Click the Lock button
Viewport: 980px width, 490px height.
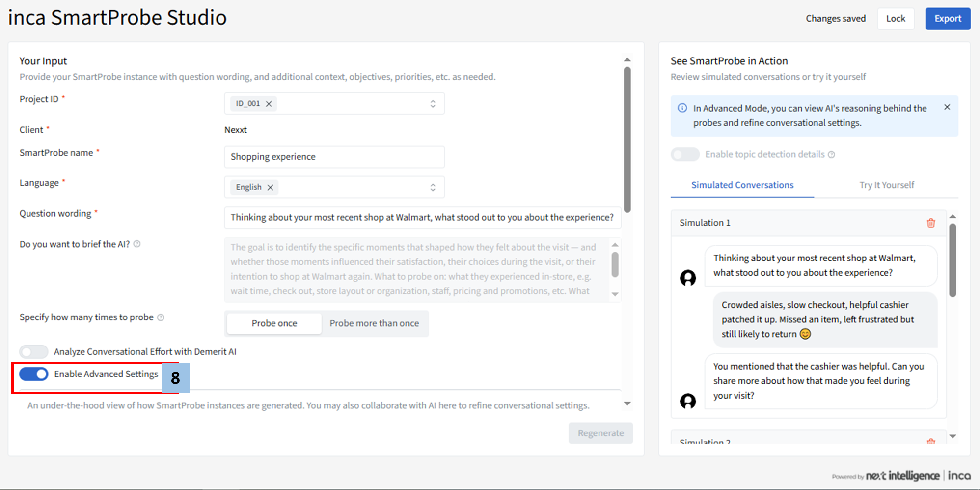point(895,19)
